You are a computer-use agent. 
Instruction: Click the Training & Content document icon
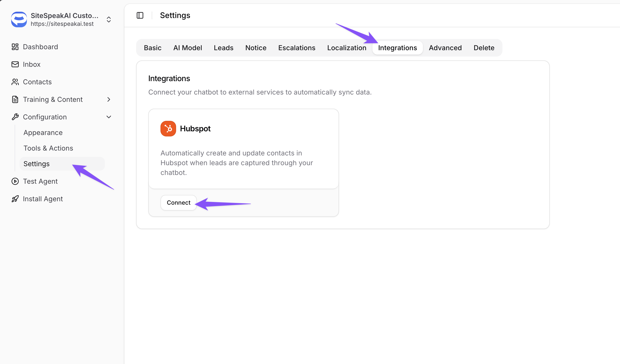[x=15, y=99]
